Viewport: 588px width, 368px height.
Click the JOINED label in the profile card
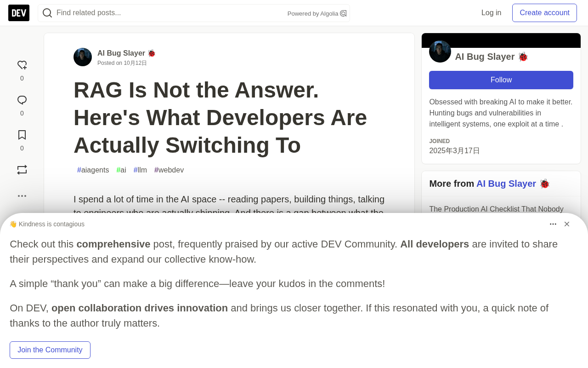(440, 141)
